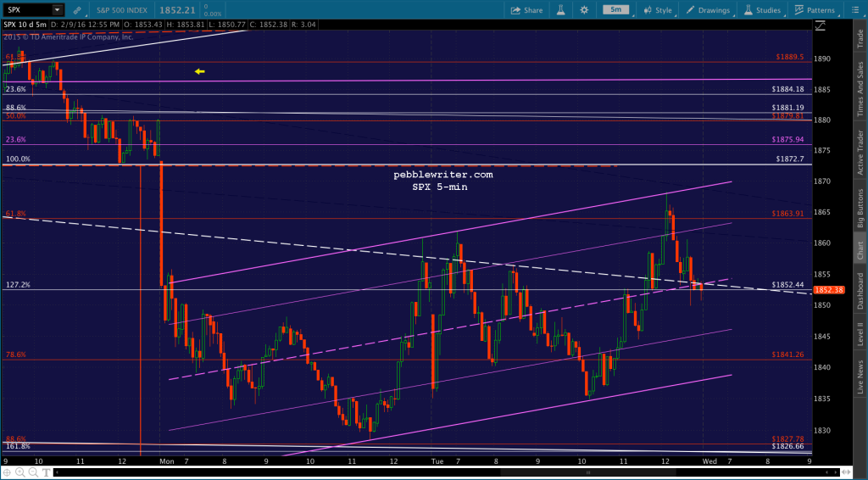Open chart settings gear icon
The height and width of the screenshot is (480, 868).
tap(583, 10)
